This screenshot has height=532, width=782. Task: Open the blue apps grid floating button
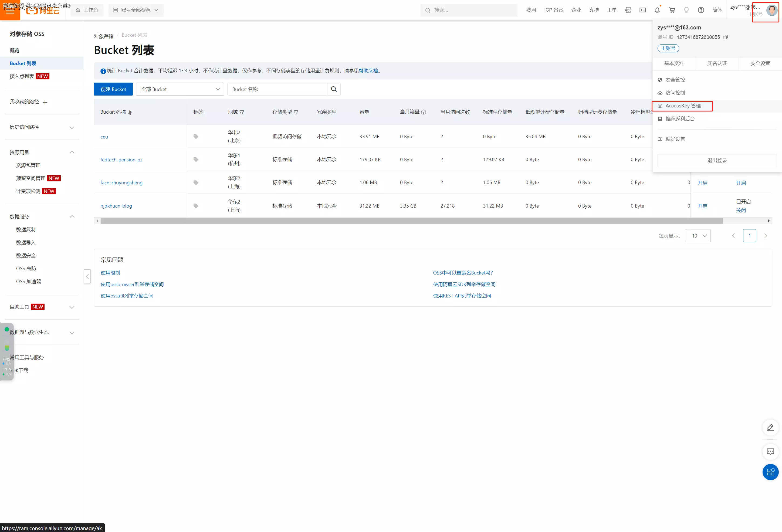point(770,472)
